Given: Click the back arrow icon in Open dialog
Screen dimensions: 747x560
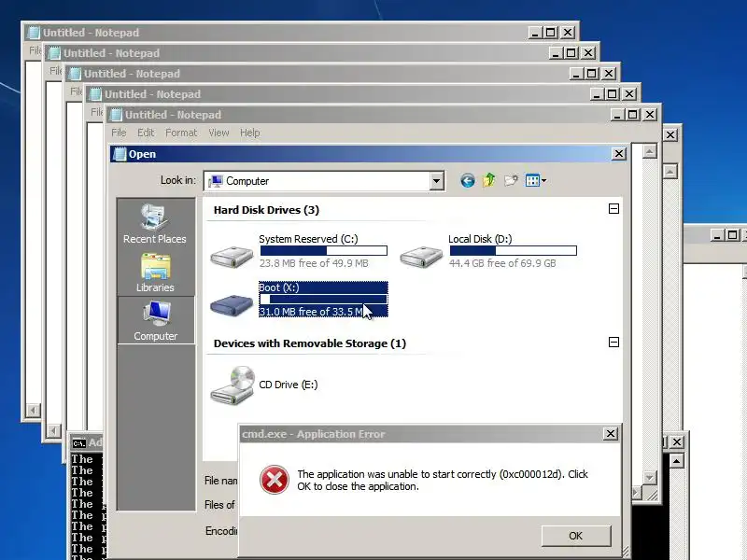Looking at the screenshot, I should [x=468, y=180].
